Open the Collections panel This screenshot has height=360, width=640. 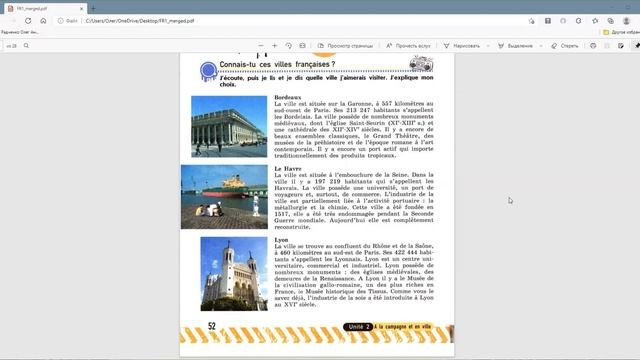click(611, 21)
